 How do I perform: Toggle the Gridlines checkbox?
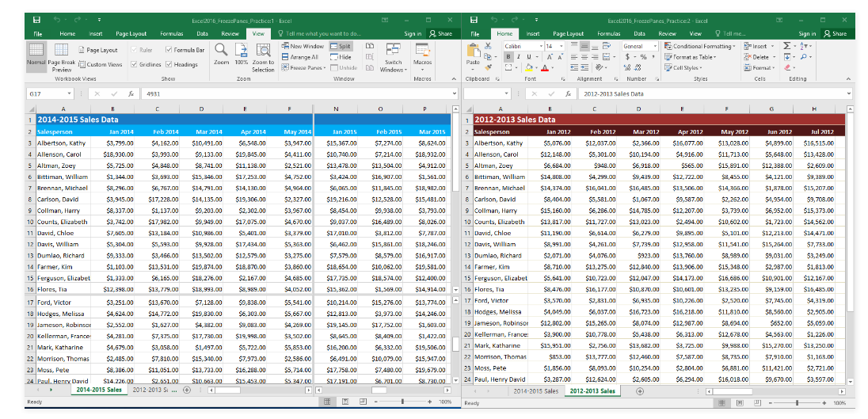point(133,64)
